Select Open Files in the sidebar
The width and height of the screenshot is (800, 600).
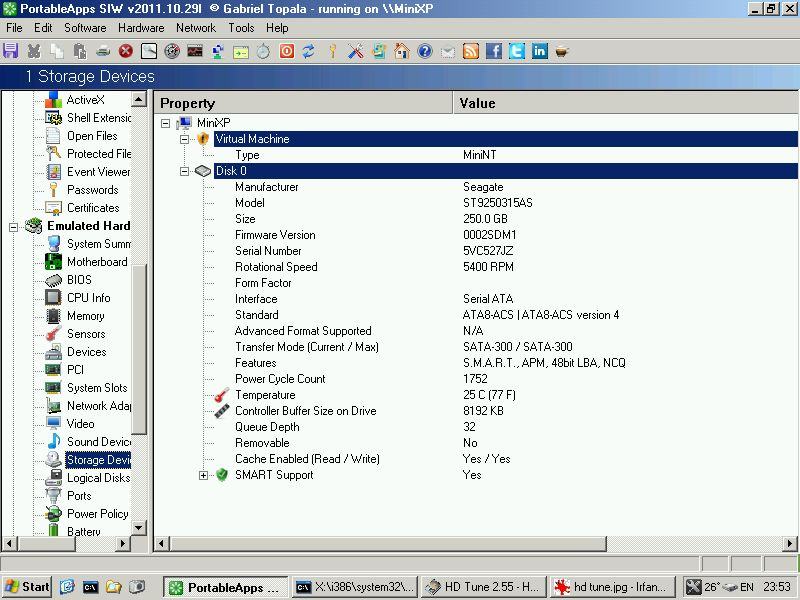[92, 136]
